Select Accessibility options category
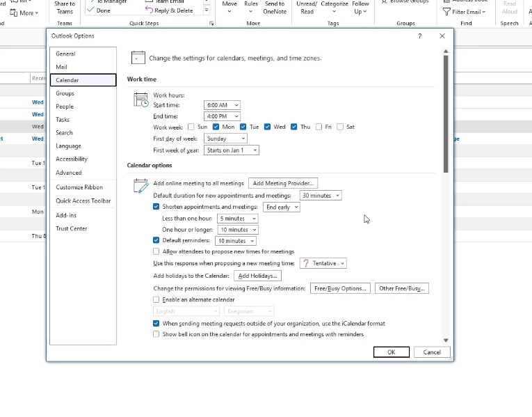The height and width of the screenshot is (417, 532). tap(83, 159)
